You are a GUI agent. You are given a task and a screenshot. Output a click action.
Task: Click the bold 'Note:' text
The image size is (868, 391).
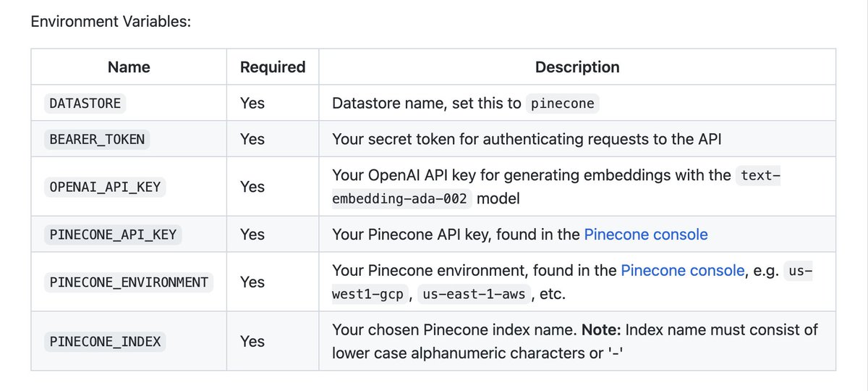point(602,329)
